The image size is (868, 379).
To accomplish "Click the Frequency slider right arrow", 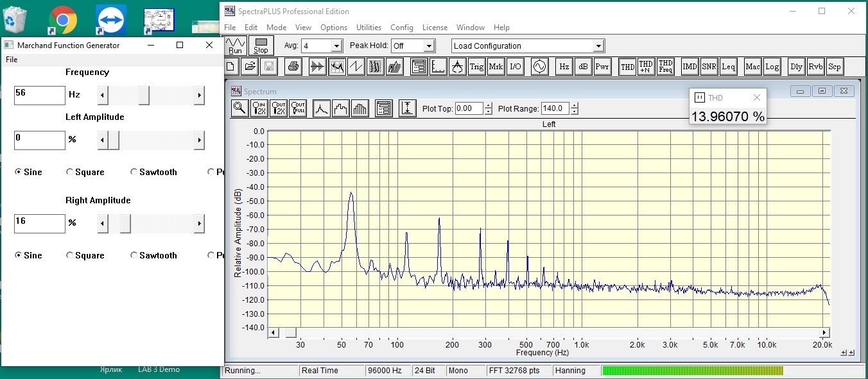I will pos(199,96).
